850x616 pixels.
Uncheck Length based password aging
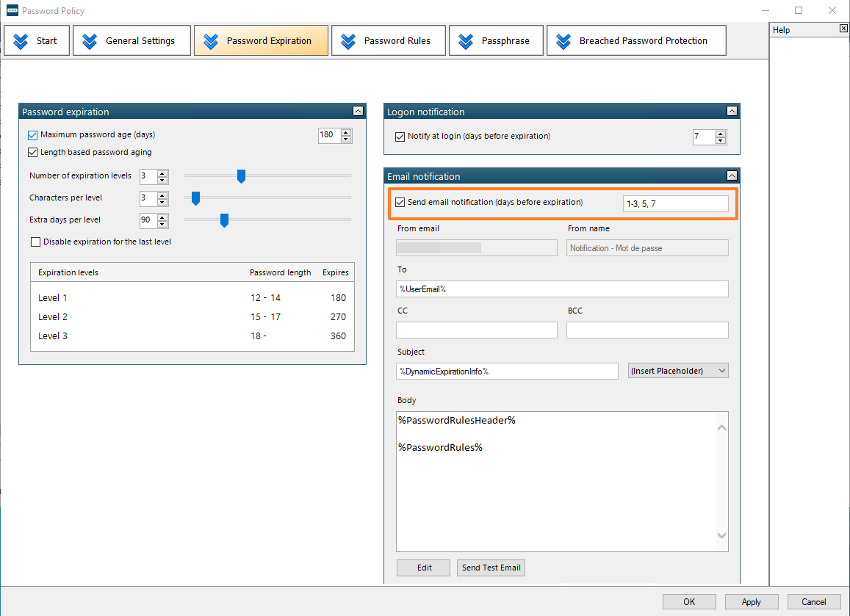coord(32,153)
